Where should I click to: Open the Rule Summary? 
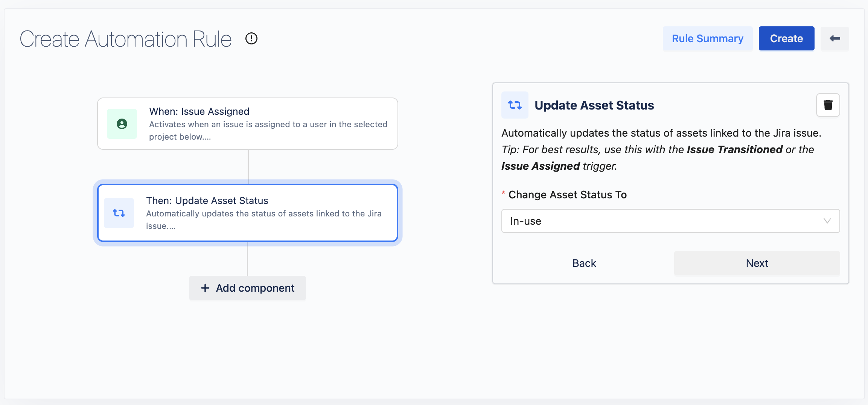pos(707,38)
